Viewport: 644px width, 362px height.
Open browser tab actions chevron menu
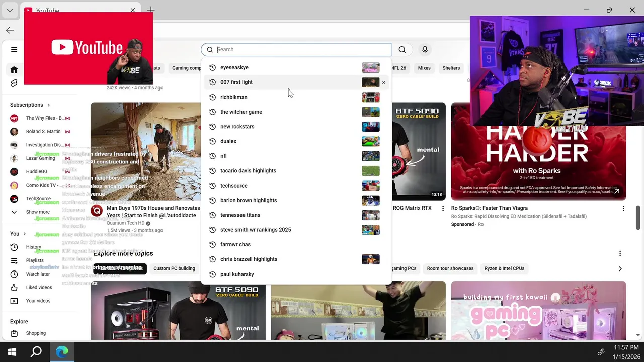[10, 10]
